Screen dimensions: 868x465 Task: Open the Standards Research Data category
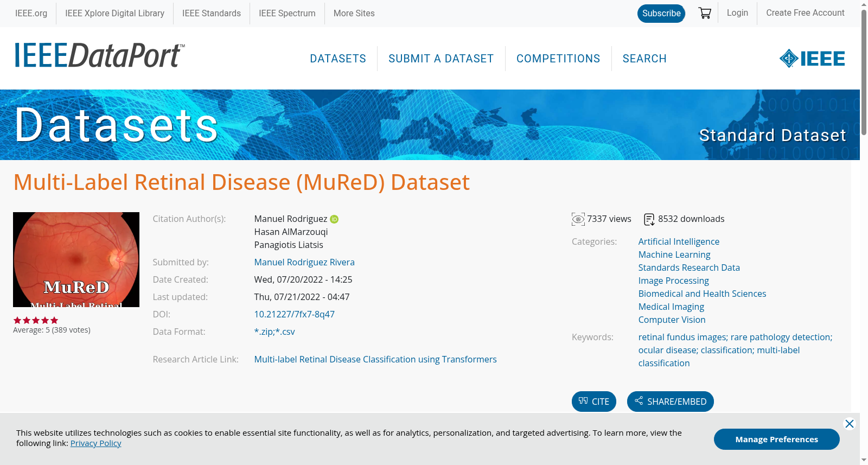(689, 267)
